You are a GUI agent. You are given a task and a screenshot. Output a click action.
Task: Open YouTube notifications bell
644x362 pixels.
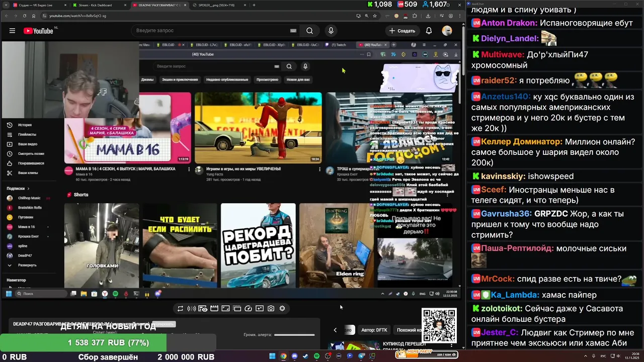(x=429, y=31)
